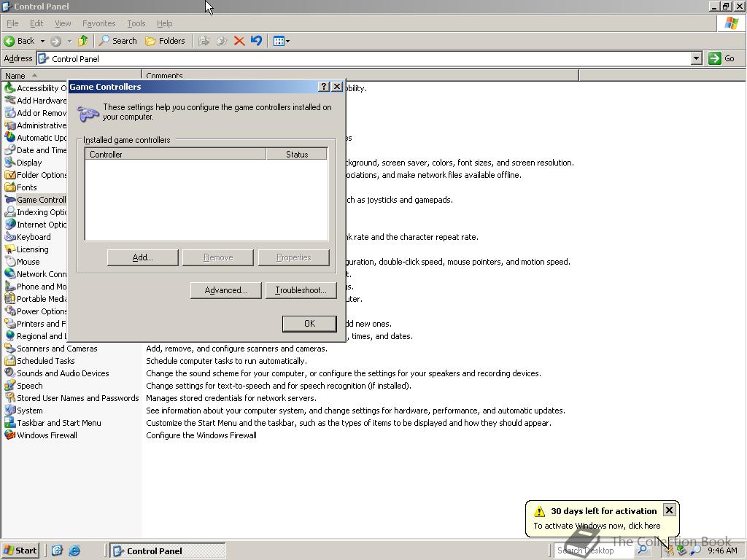Screen dimensions: 747x560
Task: Click the dialog's question mark help button
Action: 324,87
